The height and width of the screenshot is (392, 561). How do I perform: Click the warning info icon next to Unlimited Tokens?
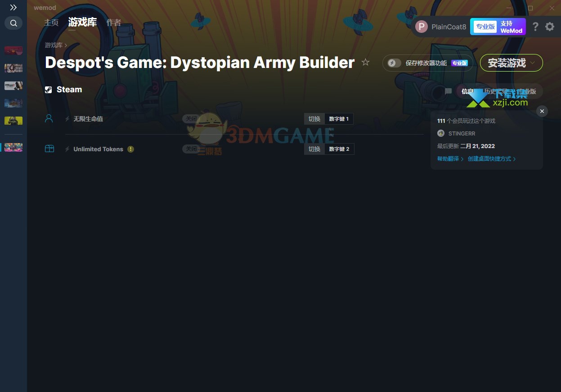click(130, 149)
